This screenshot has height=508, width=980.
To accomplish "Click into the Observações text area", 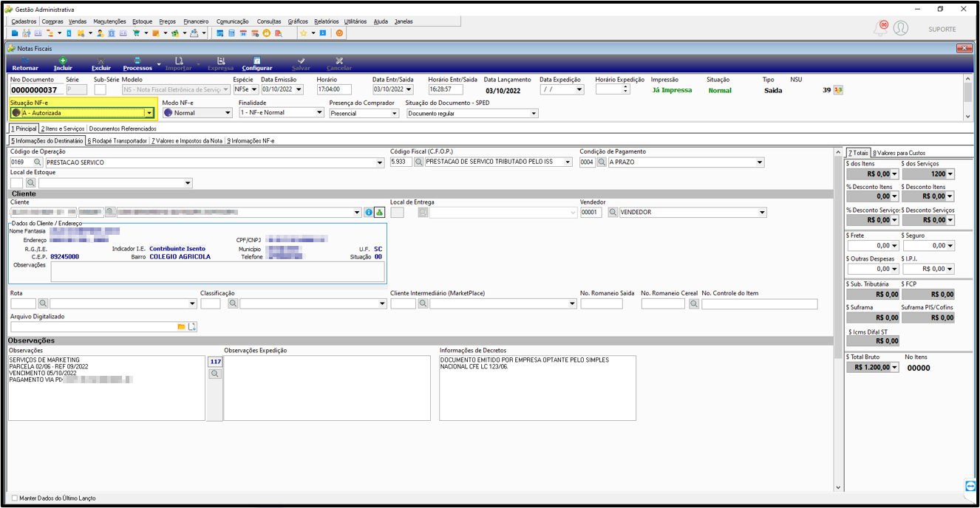I will pyautogui.click(x=107, y=388).
